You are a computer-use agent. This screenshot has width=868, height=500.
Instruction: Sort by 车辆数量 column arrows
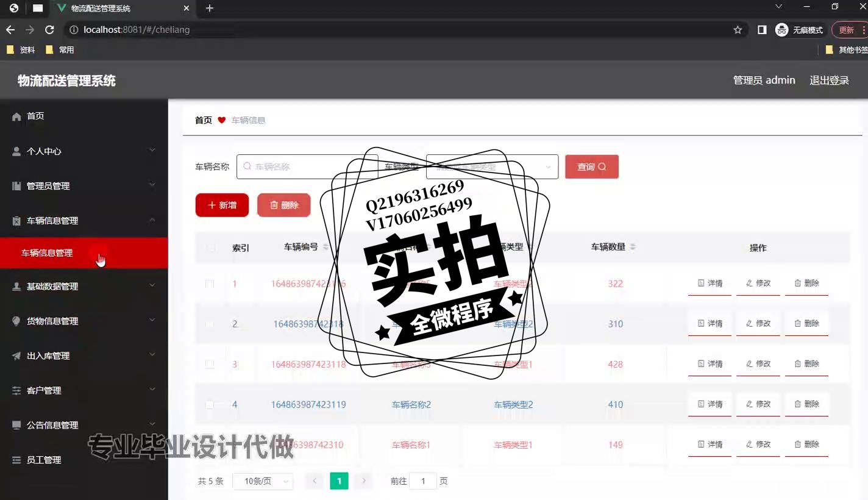[x=633, y=247]
